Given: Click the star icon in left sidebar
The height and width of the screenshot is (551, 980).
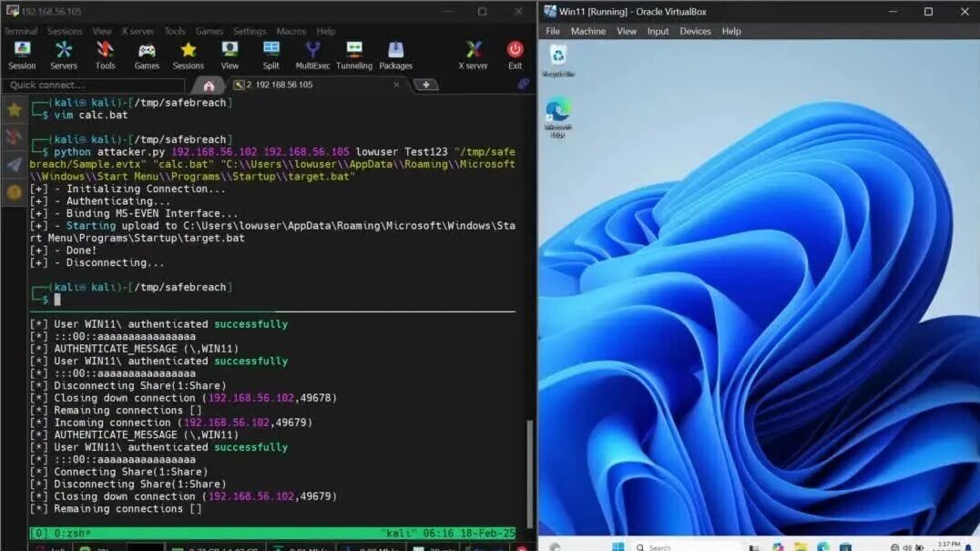Looking at the screenshot, I should click(15, 110).
